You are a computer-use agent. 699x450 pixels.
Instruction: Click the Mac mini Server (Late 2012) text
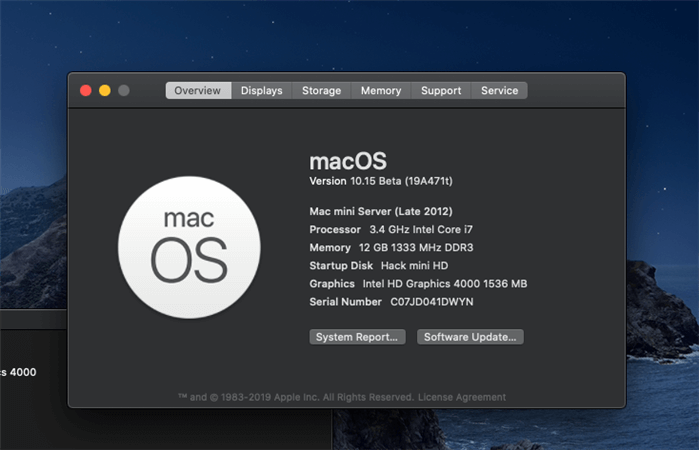pos(381,211)
